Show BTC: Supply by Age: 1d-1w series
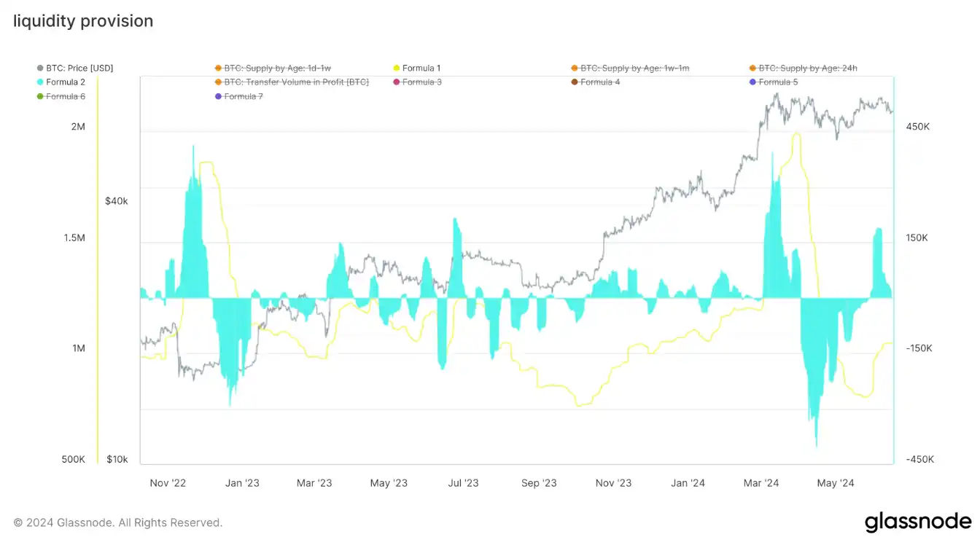980x545 pixels. [x=277, y=68]
